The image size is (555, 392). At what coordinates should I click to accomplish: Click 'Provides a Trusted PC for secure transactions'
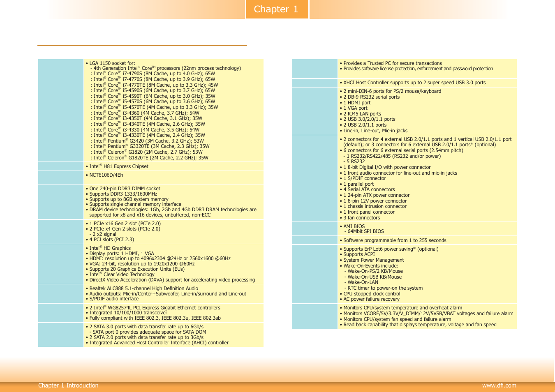391,63
